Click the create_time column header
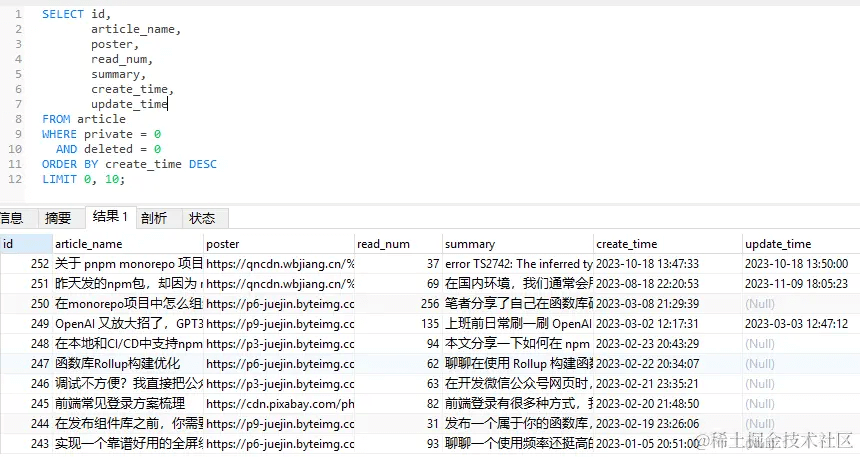 click(667, 244)
